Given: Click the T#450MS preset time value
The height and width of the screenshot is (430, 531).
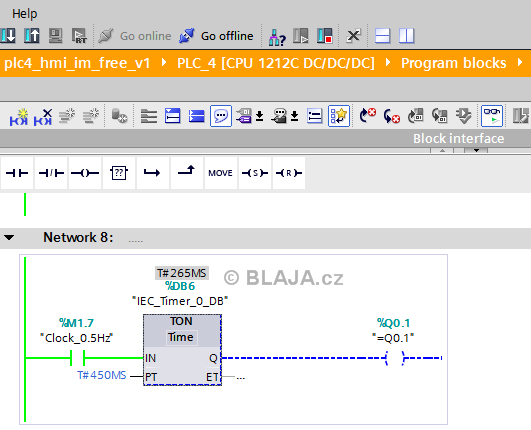Looking at the screenshot, I should (102, 375).
